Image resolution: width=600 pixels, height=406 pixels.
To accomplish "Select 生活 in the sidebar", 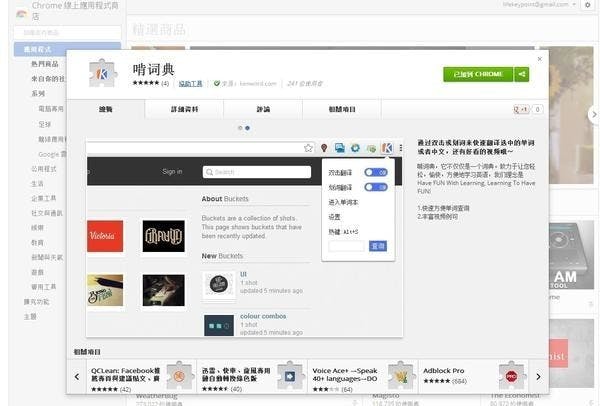I will [37, 184].
